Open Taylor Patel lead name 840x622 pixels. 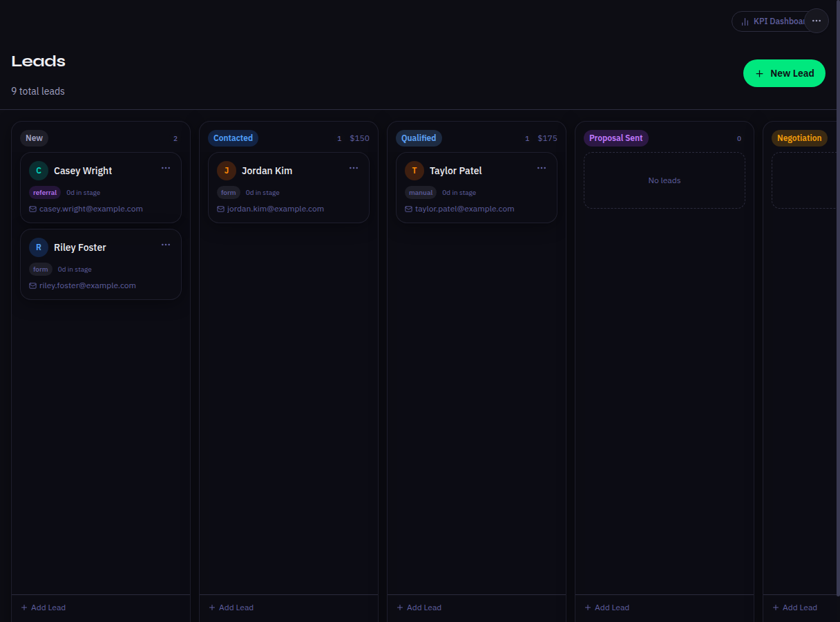coord(456,171)
